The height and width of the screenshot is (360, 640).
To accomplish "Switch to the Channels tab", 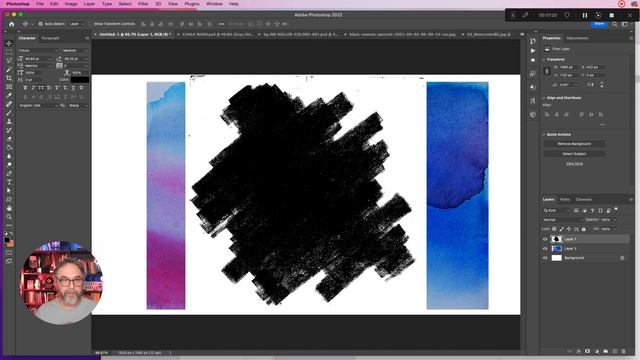I will pyautogui.click(x=584, y=200).
